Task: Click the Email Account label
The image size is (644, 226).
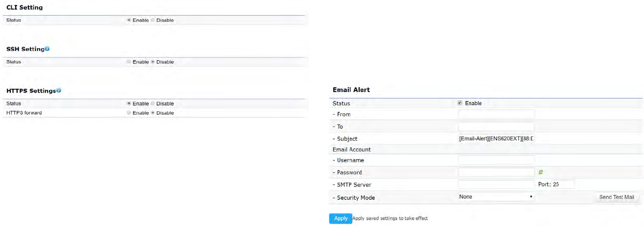Action: 352,149
